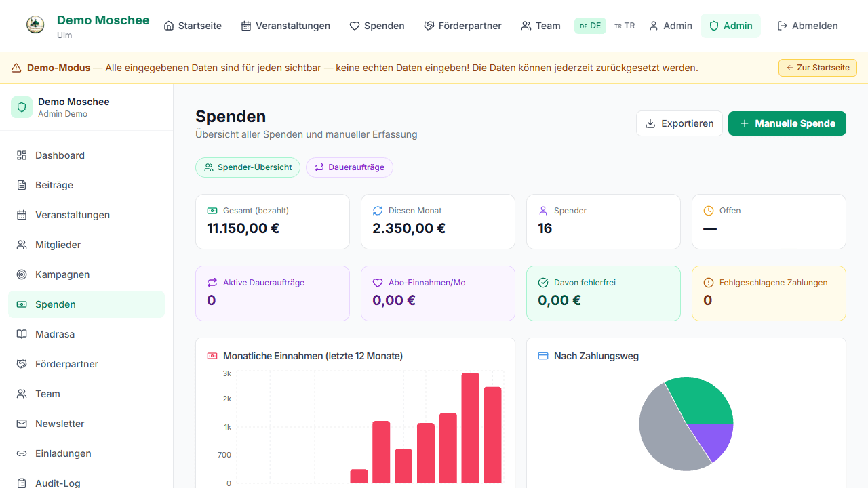This screenshot has height=488, width=868.
Task: Click the tallest bar in the income chart
Action: tap(471, 428)
